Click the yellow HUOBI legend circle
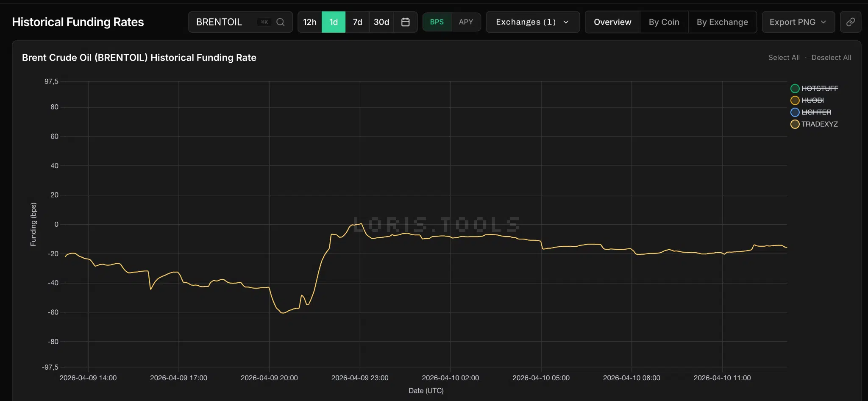 (796, 100)
